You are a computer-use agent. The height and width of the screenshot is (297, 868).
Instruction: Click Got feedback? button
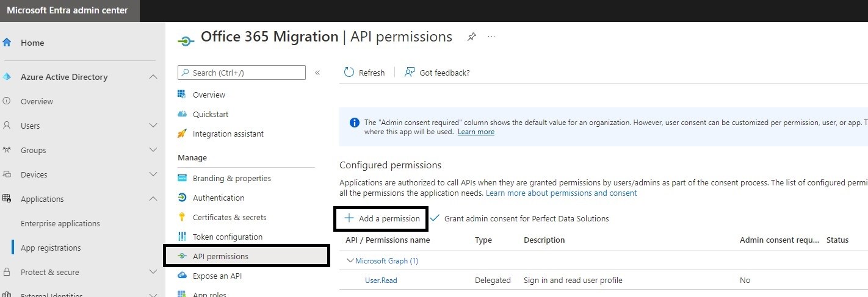tap(437, 73)
